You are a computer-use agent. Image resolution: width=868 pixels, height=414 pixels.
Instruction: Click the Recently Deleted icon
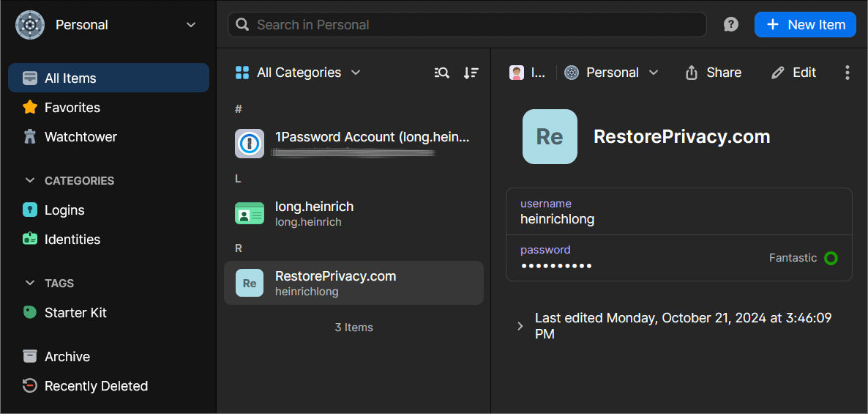coord(30,385)
